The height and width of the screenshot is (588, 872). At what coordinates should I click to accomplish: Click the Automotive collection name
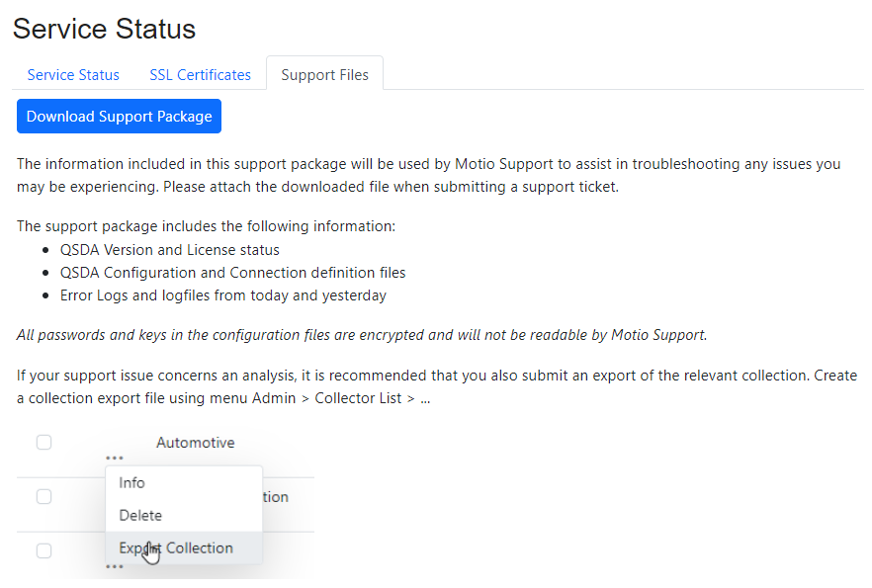pos(196,443)
